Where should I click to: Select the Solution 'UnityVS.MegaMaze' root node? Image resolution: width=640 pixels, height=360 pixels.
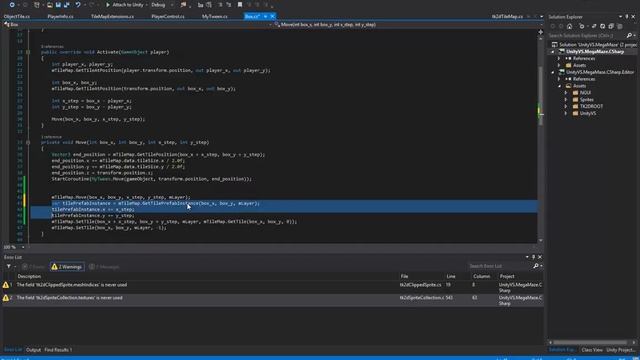pyautogui.click(x=594, y=44)
